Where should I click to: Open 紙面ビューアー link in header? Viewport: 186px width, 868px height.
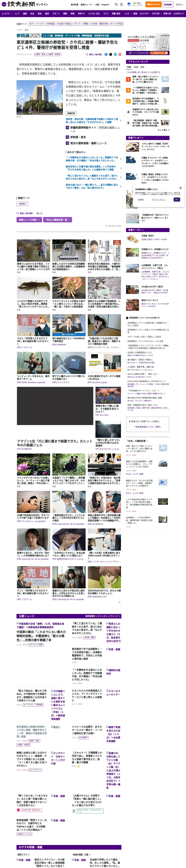[86, 5]
